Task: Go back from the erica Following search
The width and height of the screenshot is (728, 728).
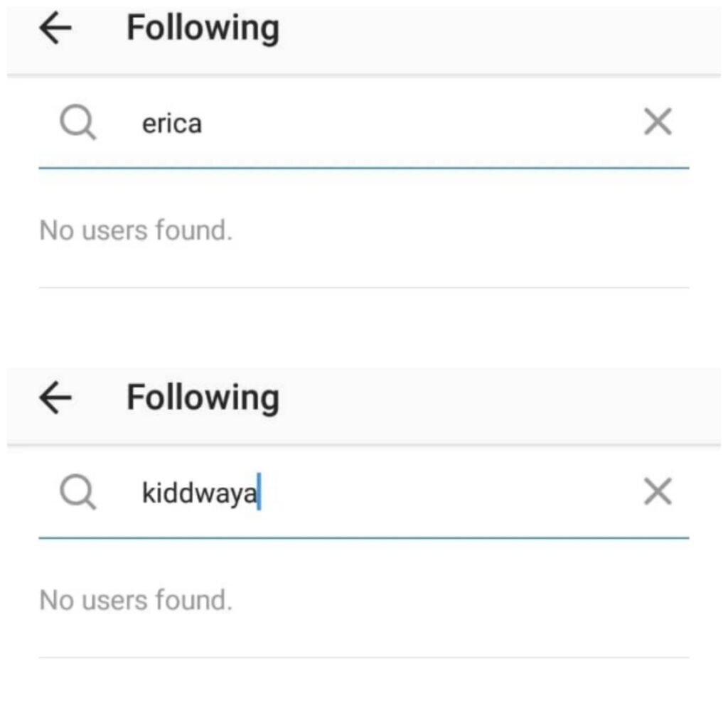Action: 55,29
